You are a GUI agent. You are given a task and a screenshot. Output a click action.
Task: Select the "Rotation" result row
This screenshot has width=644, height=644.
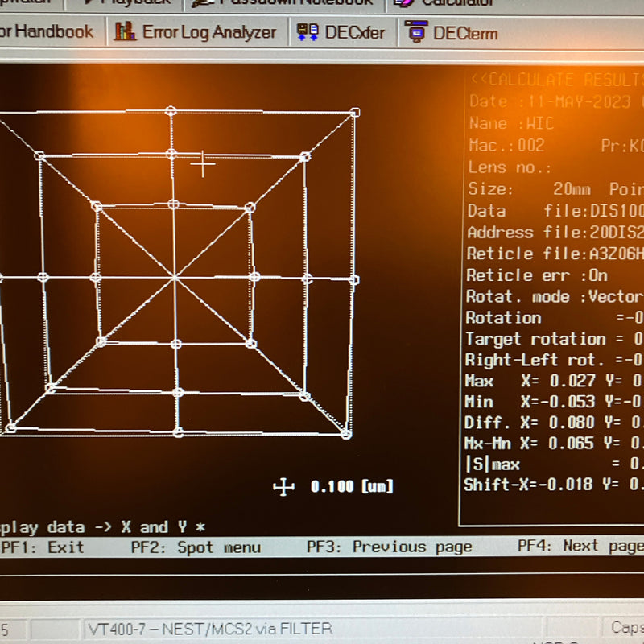555,318
